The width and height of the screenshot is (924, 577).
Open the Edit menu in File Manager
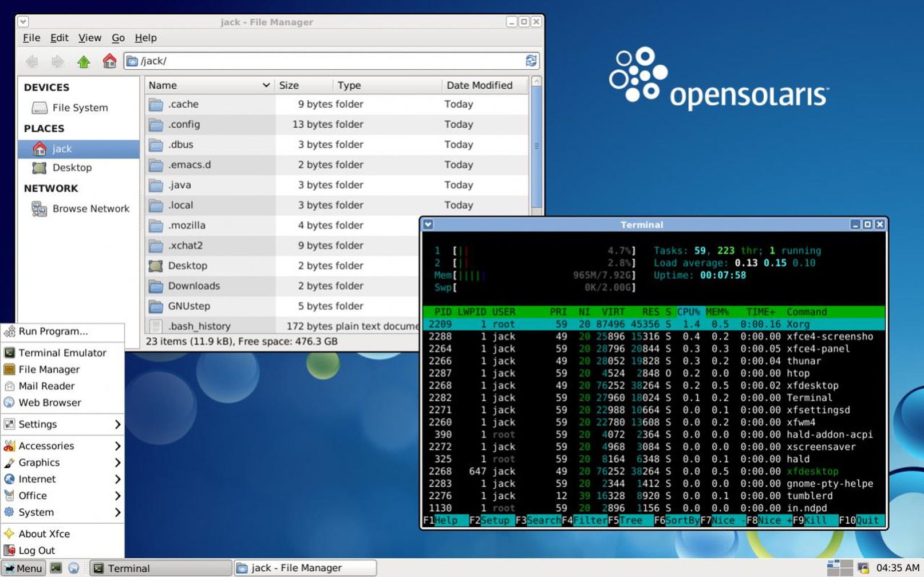(x=59, y=38)
